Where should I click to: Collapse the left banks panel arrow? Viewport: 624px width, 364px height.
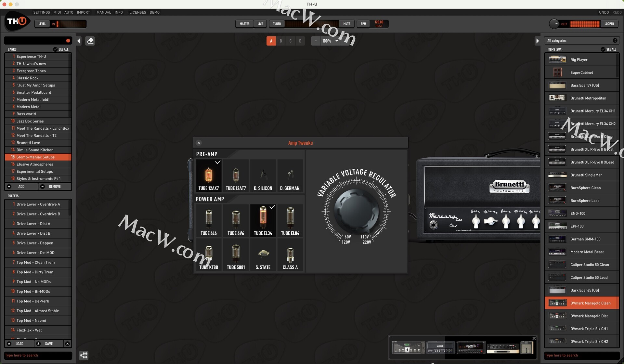tap(79, 41)
